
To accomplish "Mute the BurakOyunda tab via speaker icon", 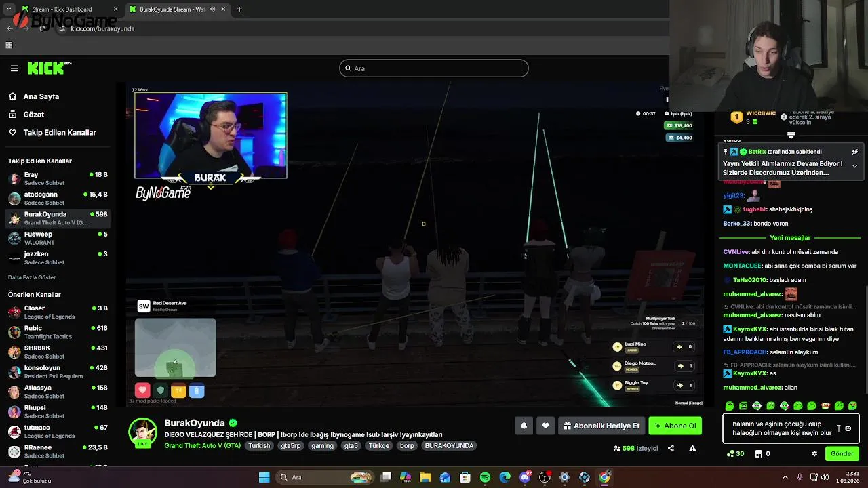I will (212, 9).
